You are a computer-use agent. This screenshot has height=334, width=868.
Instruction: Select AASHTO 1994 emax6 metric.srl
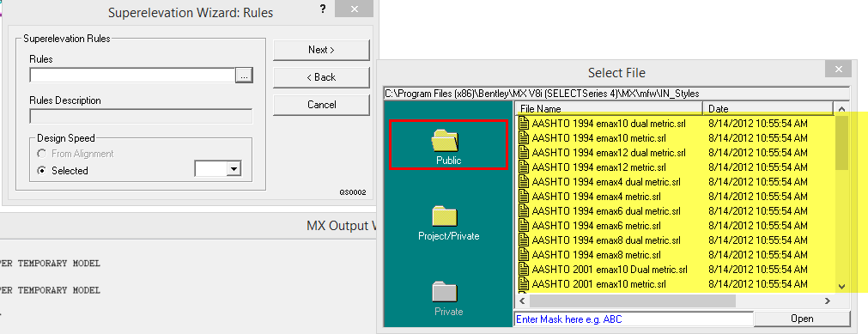click(596, 226)
